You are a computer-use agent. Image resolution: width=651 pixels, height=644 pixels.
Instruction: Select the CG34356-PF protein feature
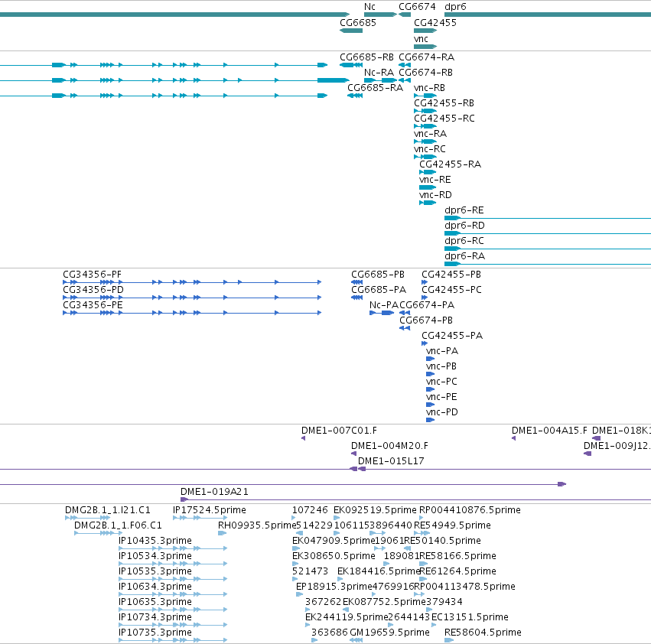pos(192,282)
